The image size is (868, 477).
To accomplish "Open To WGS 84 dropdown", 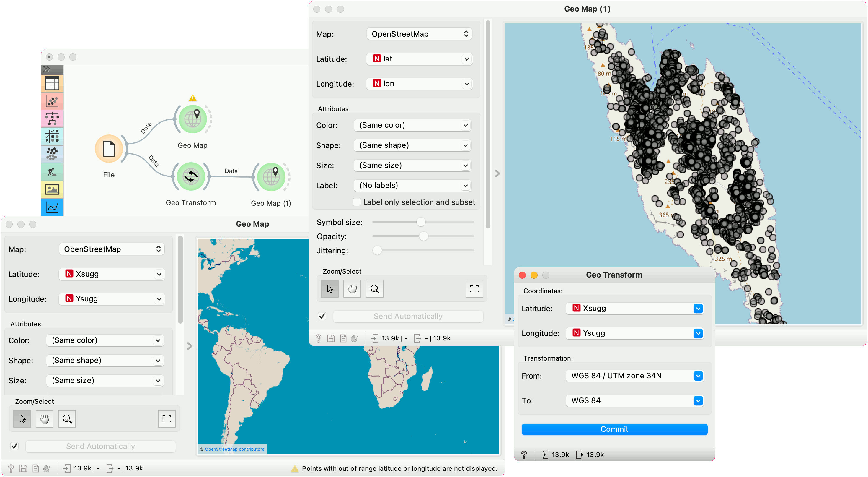I will [x=635, y=401].
